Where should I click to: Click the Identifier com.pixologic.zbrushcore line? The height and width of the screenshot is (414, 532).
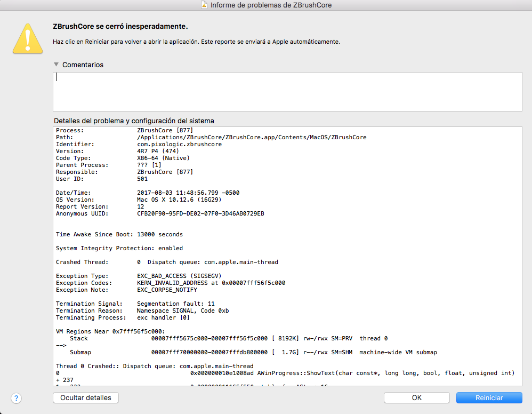point(179,145)
